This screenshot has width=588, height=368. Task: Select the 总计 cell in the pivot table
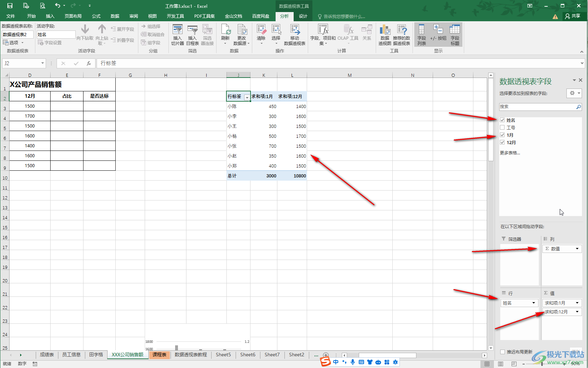(238, 176)
